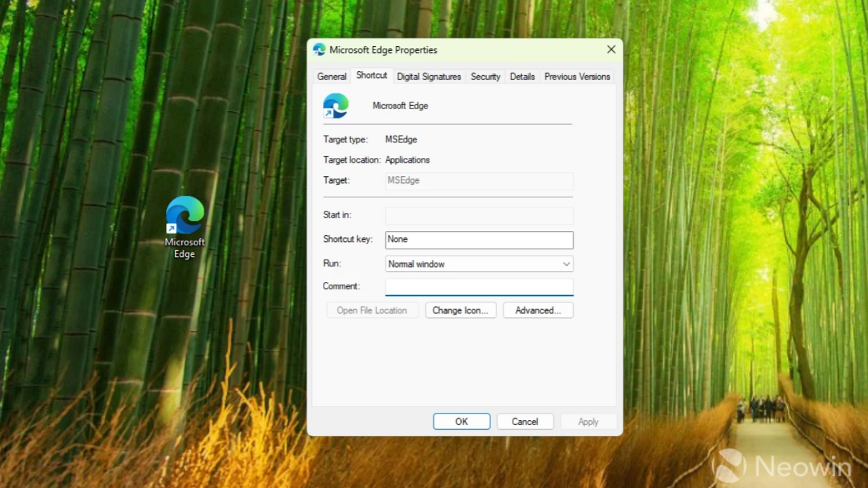This screenshot has width=868, height=488.
Task: Go to the Security tab
Action: click(485, 77)
